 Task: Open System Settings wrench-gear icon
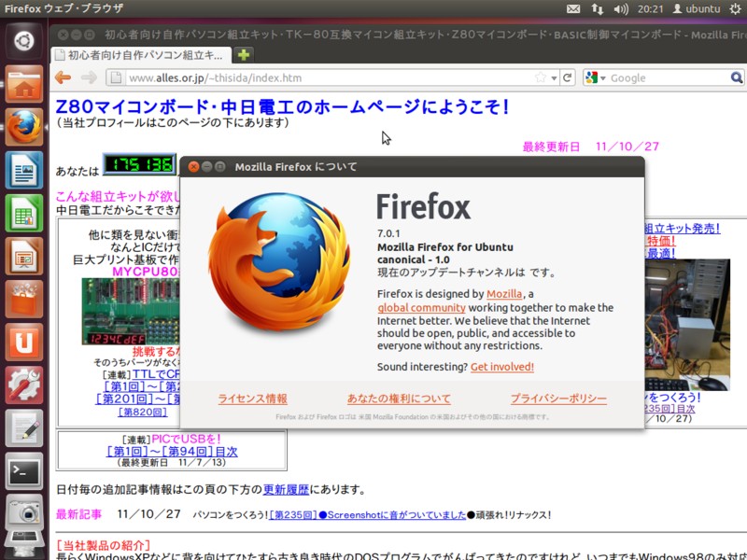point(24,385)
